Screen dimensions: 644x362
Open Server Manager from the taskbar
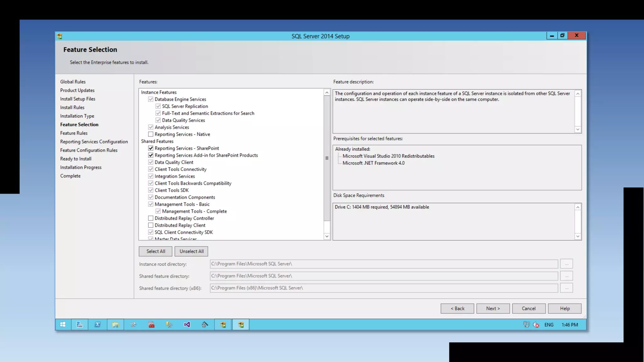[80, 325]
